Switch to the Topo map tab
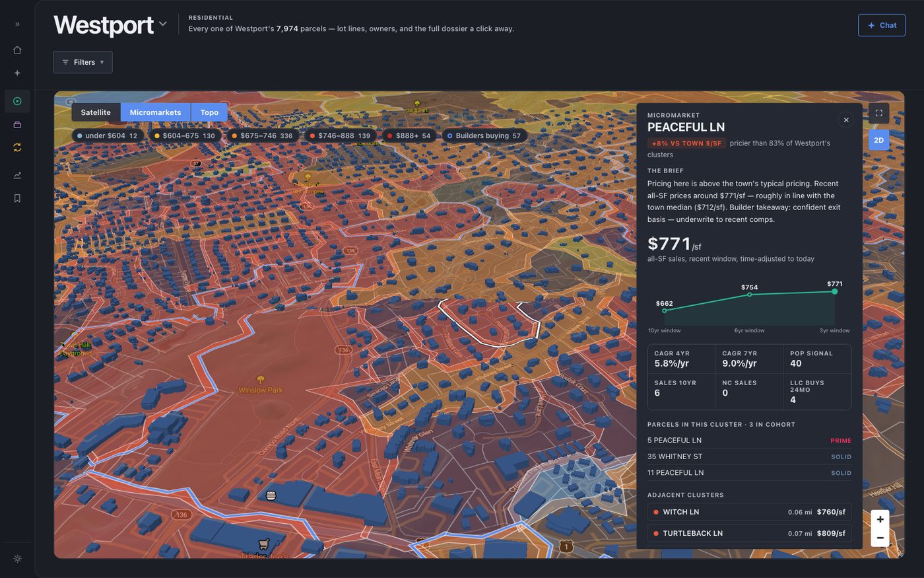 (x=209, y=112)
